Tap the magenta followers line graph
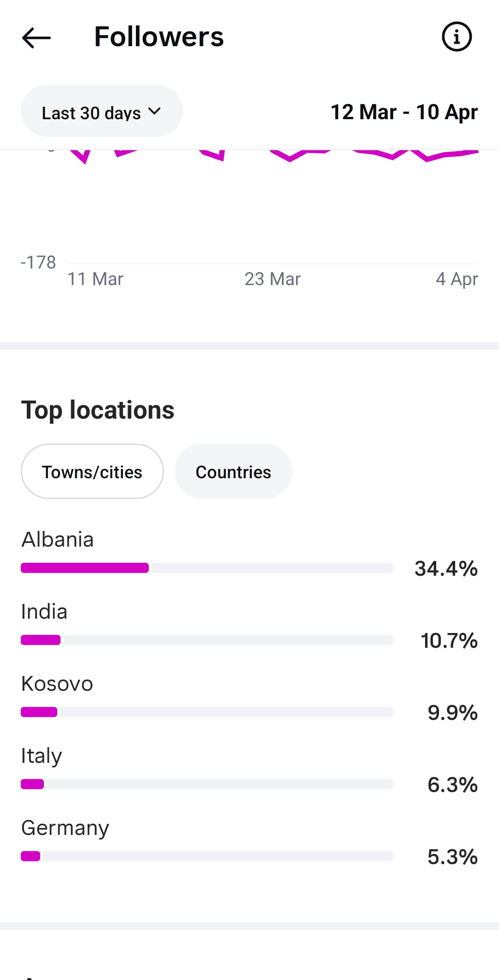This screenshot has width=499, height=980. point(290,157)
